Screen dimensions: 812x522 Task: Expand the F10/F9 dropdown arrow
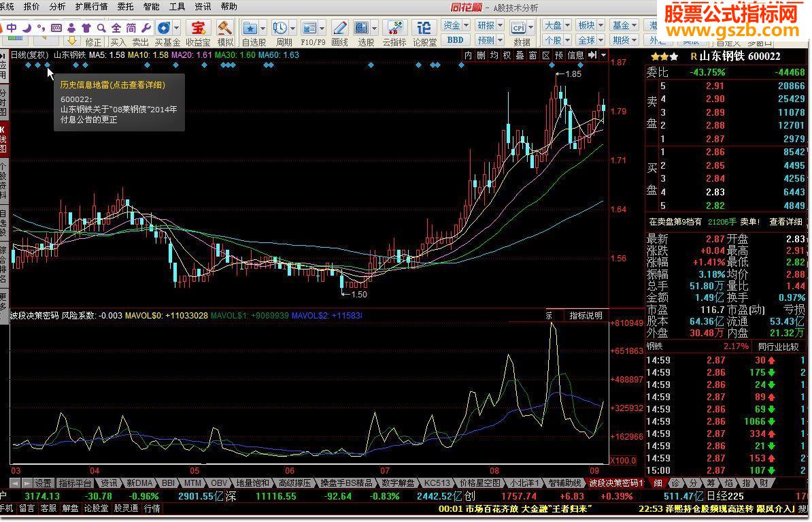(x=322, y=28)
